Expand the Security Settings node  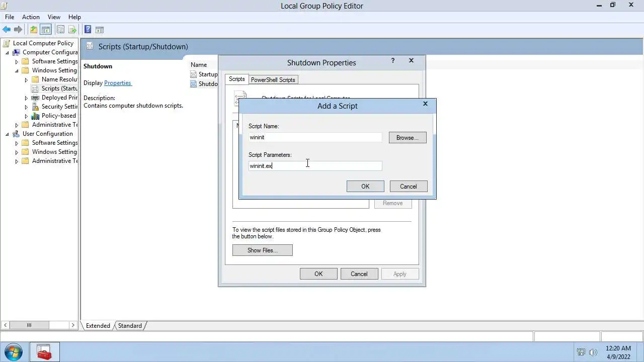pyautogui.click(x=26, y=107)
